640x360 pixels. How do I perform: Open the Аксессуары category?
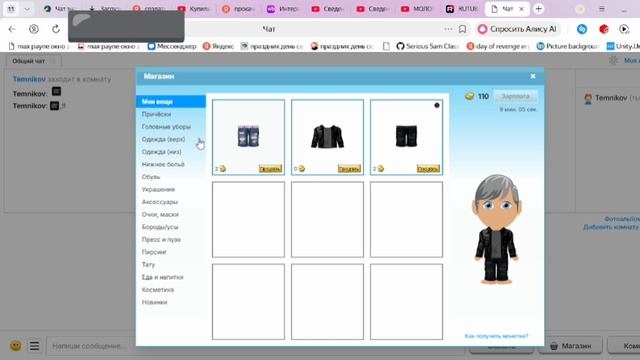pyautogui.click(x=160, y=202)
